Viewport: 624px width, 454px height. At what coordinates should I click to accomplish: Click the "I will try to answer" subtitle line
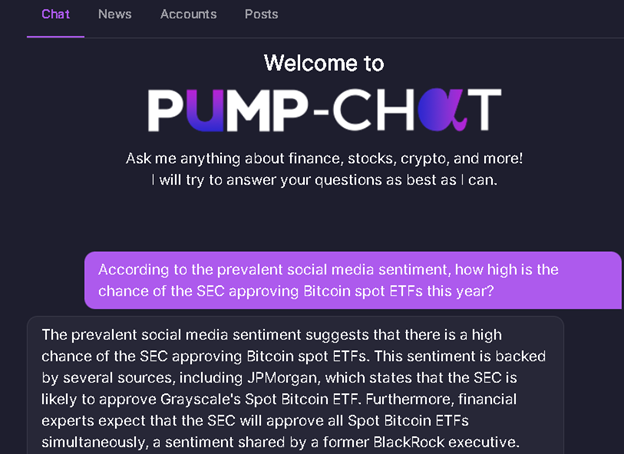pos(324,180)
